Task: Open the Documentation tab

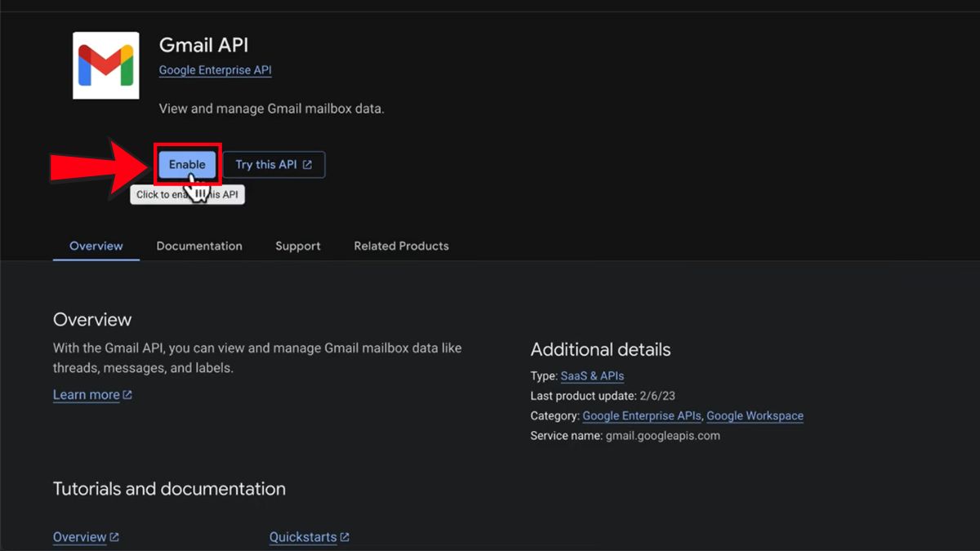Action: (x=199, y=246)
